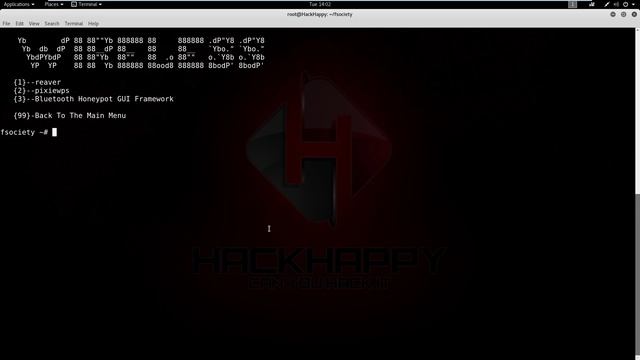Click the volume speaker icon
640x360 pixels.
(x=616, y=4)
